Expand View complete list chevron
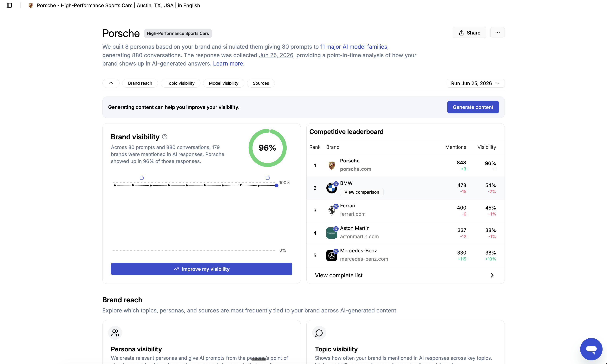The image size is (607, 364). click(x=492, y=275)
